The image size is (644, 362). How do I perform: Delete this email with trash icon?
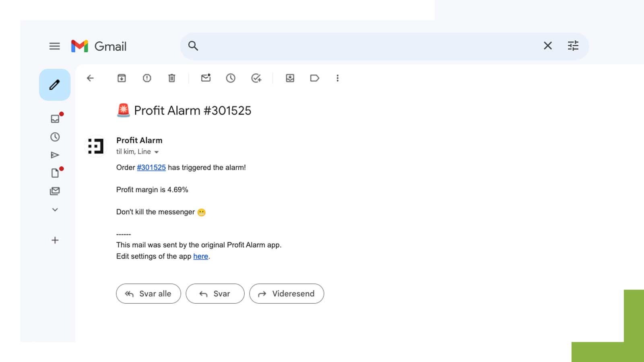[x=172, y=78]
